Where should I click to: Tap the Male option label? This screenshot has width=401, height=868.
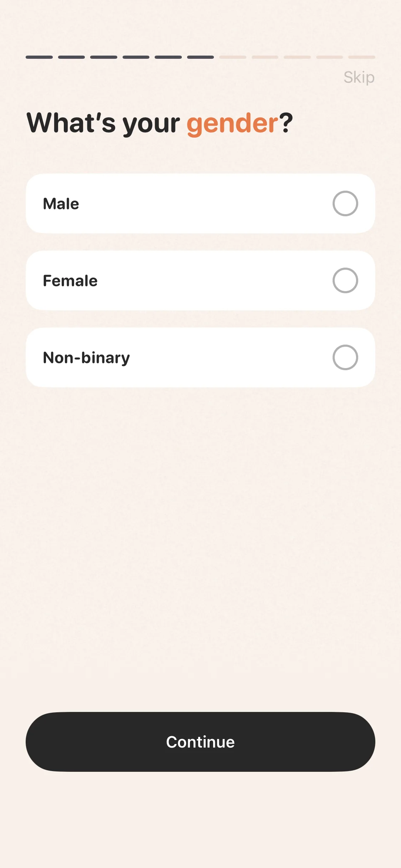(x=61, y=204)
